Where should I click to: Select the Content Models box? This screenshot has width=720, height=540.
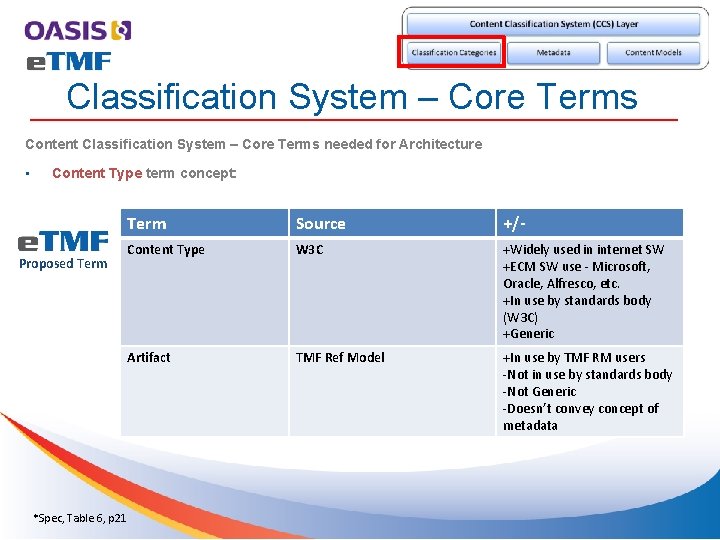click(x=653, y=52)
